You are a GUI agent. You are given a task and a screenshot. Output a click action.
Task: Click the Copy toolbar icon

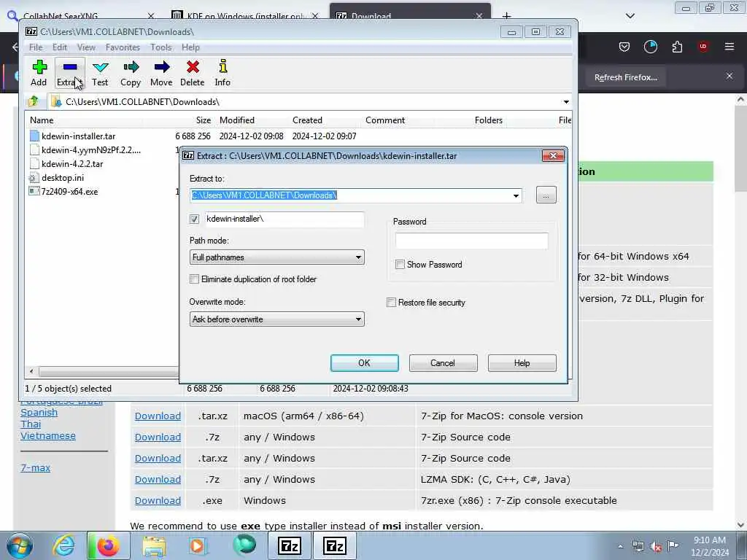(131, 73)
